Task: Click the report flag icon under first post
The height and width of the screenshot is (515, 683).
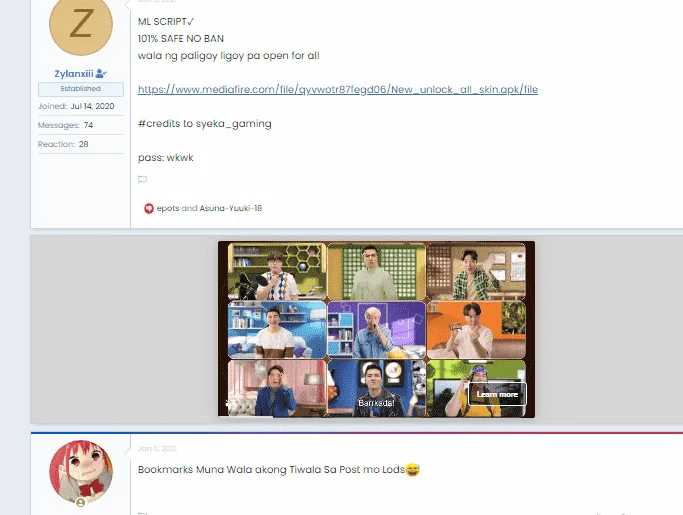Action: tap(142, 180)
